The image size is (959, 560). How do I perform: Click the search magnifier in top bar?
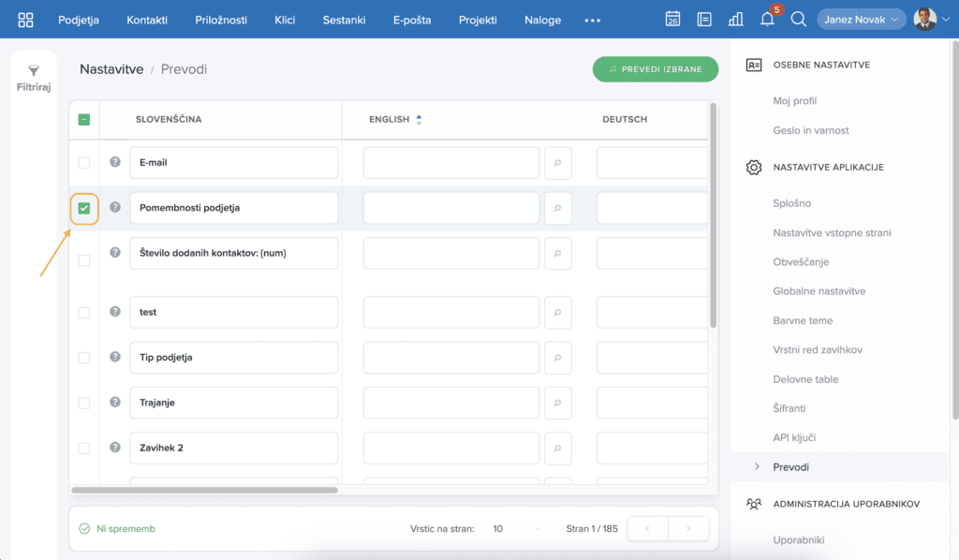(798, 20)
